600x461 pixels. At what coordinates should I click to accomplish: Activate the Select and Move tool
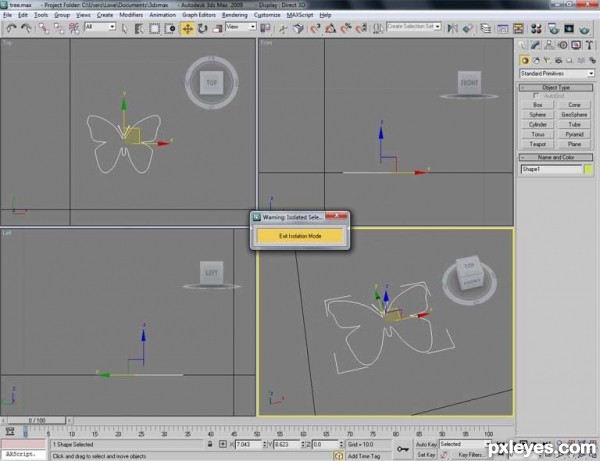coord(188,28)
